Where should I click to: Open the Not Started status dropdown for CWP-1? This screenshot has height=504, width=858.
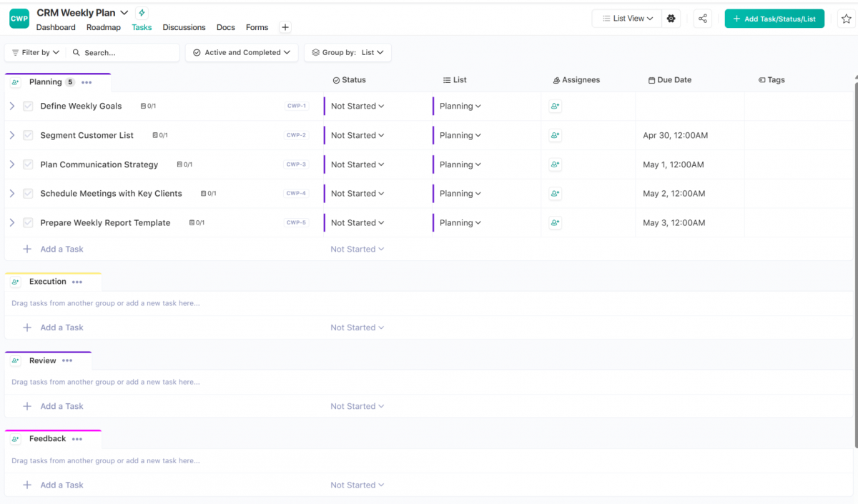[356, 106]
